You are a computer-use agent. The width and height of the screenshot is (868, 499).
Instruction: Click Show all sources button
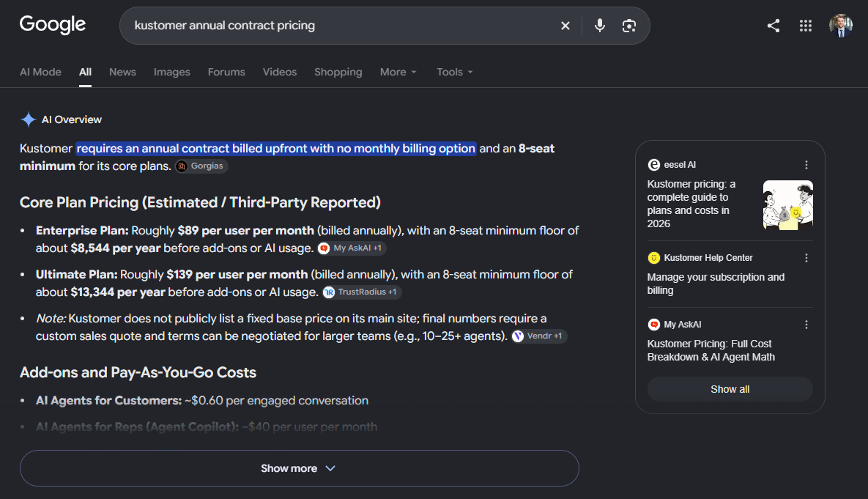tap(730, 389)
